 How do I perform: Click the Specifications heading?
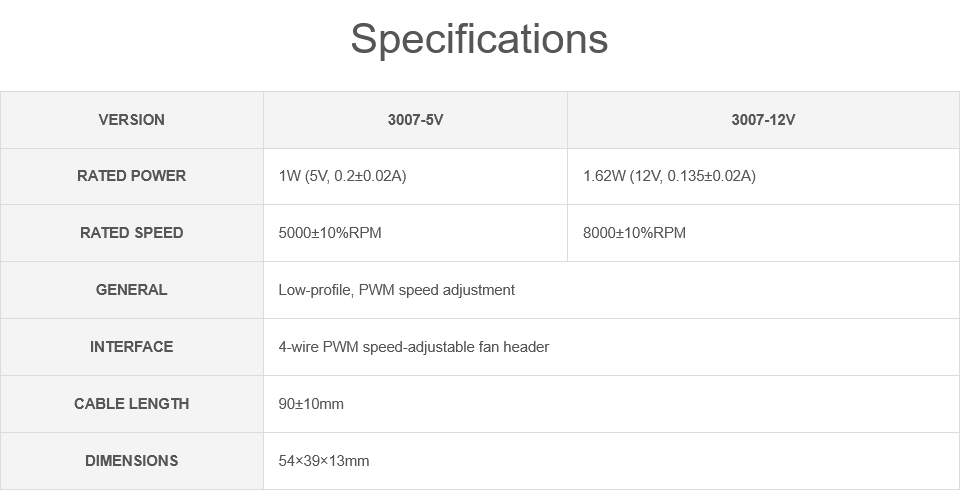(479, 39)
